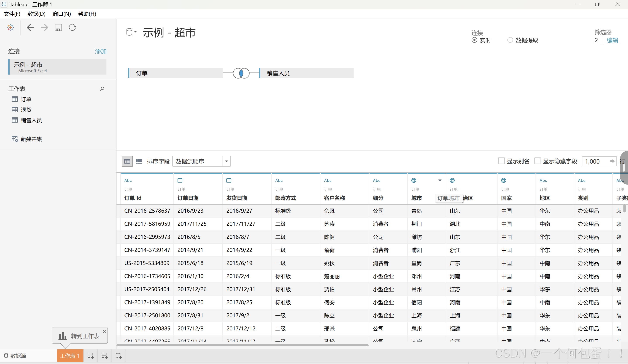The width and height of the screenshot is (628, 364).
Task: Click the new dashboard icon
Action: pyautogui.click(x=105, y=356)
